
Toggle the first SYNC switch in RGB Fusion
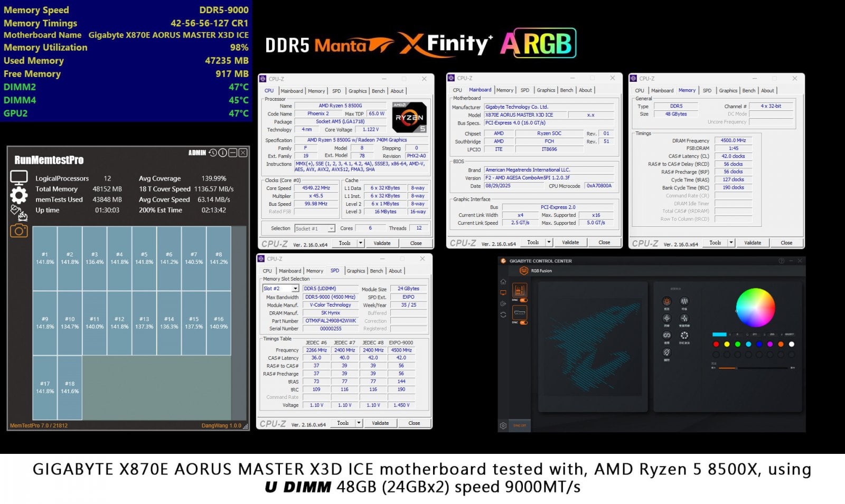tap(523, 300)
